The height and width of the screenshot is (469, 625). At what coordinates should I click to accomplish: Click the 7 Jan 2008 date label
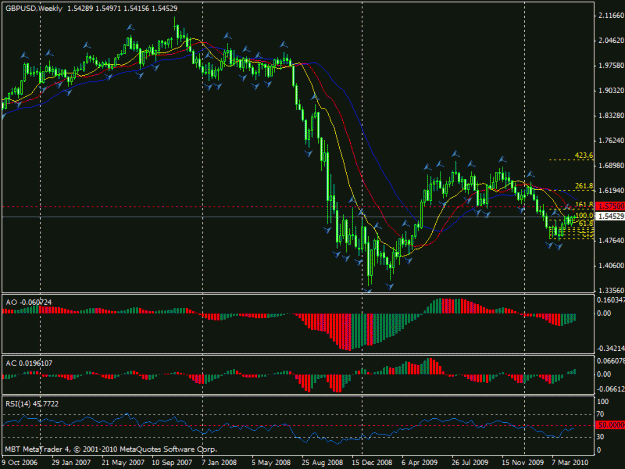click(219, 463)
